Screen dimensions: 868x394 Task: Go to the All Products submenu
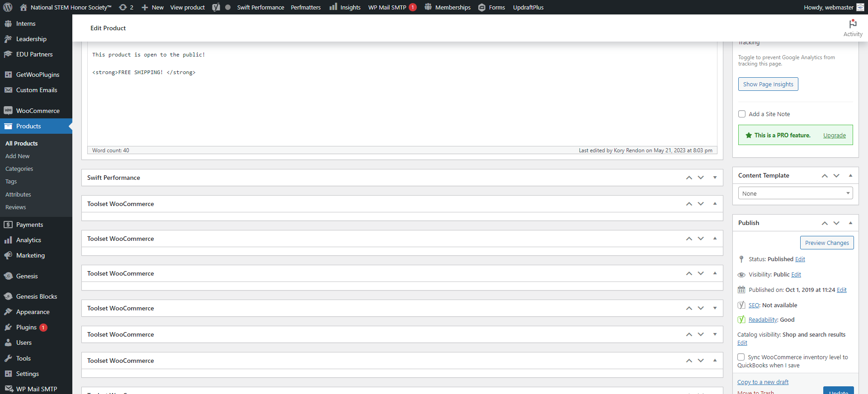(x=21, y=143)
